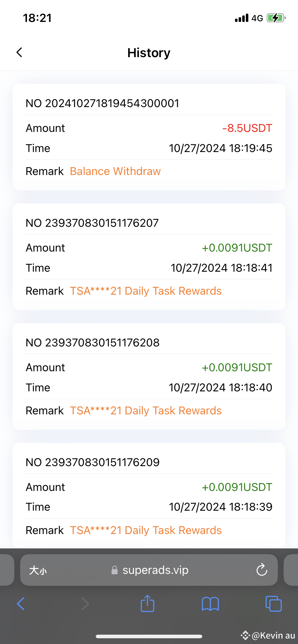Open the page text size menu
The image size is (298, 644).
(38, 570)
